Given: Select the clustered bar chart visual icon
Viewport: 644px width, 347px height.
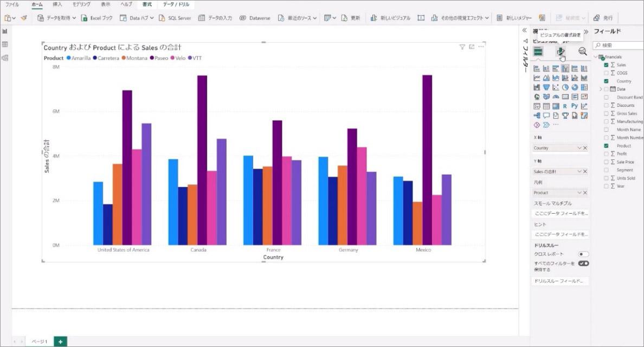Looking at the screenshot, I should [x=555, y=69].
